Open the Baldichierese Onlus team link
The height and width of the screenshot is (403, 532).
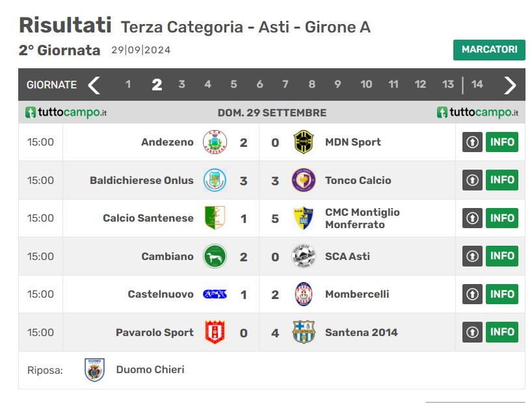[x=142, y=180]
